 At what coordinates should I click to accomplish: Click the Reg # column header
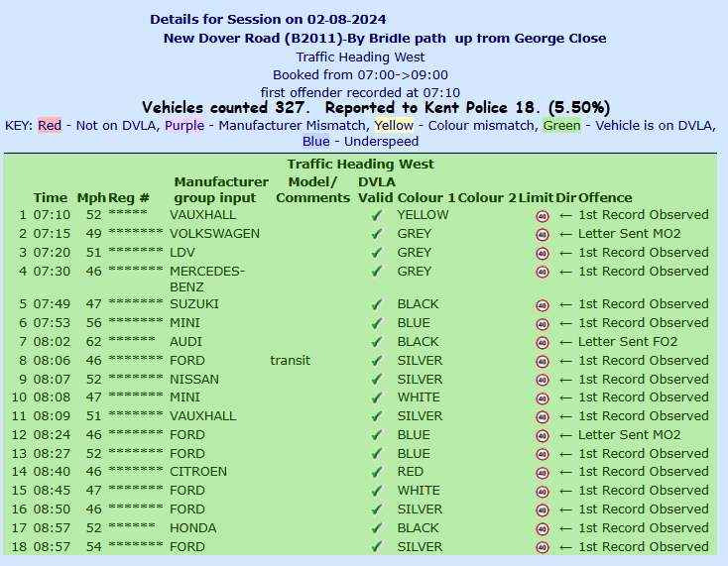(x=129, y=198)
